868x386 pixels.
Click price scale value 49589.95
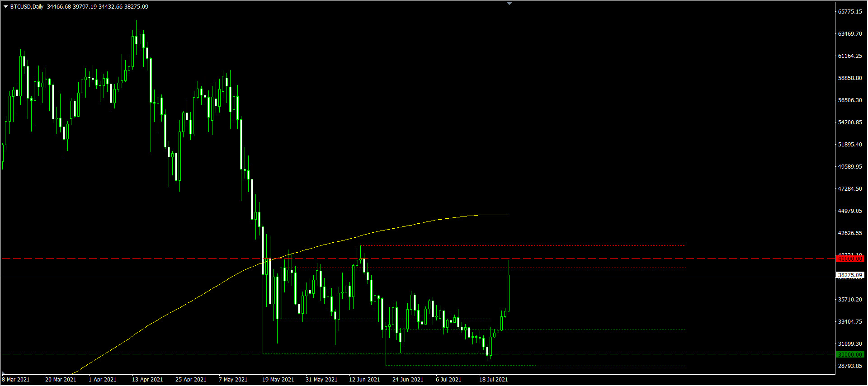point(850,167)
